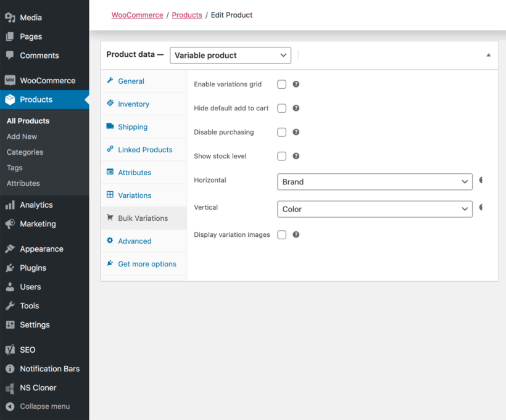
Task: Click the Shipping truck icon
Action: tap(111, 127)
